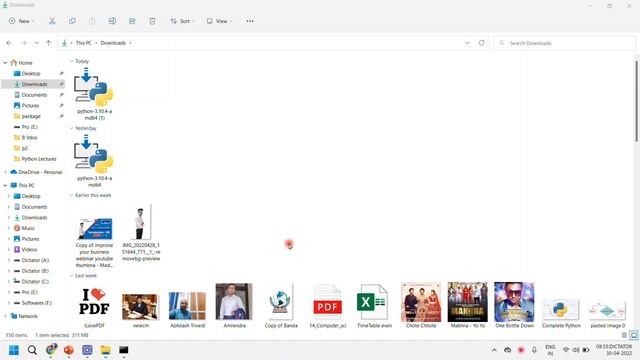Open the Windows Start menu
Image resolution: width=640 pixels, height=360 pixels.
pyautogui.click(x=14, y=350)
